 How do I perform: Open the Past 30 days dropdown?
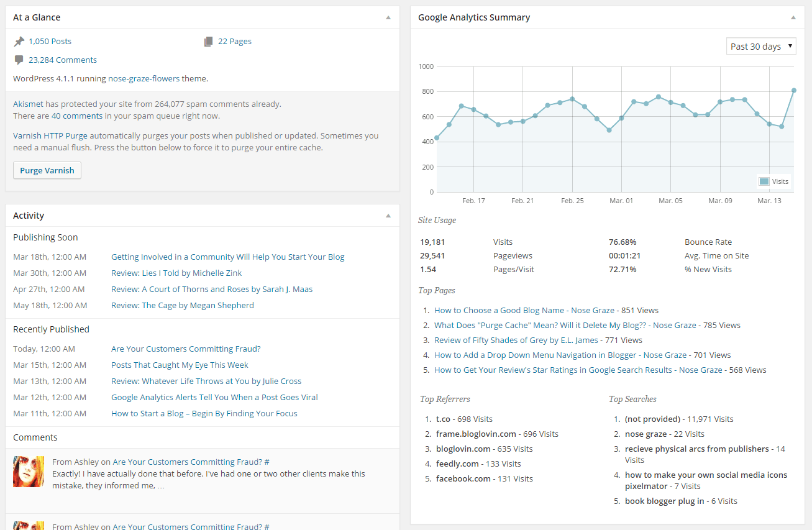(760, 47)
